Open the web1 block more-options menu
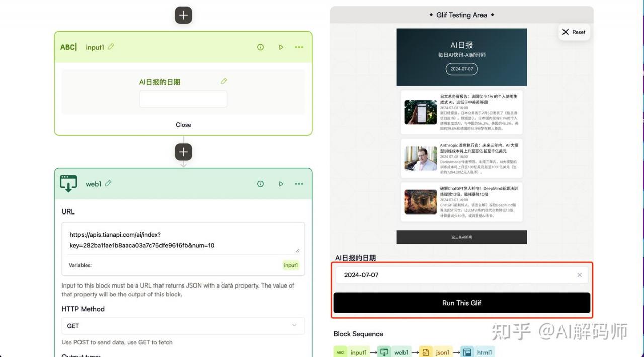Image resolution: width=644 pixels, height=357 pixels. coord(299,184)
